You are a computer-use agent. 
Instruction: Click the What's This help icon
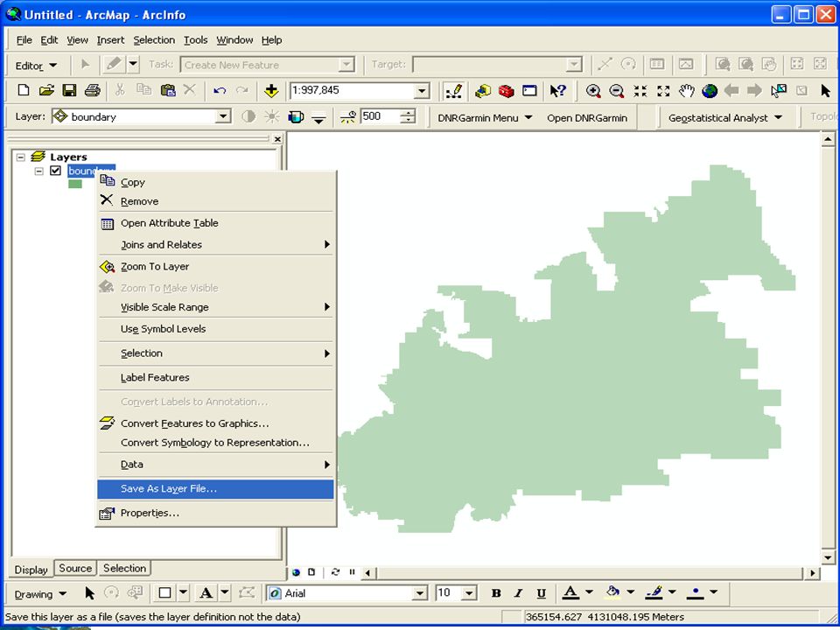coord(557,90)
